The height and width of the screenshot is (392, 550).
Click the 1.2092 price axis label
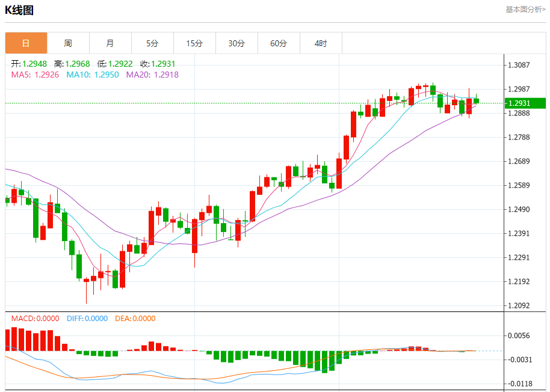[x=519, y=305]
